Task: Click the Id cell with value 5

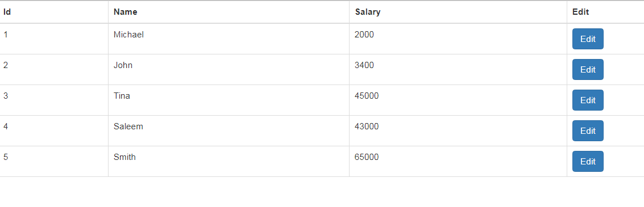Action: (x=6, y=157)
